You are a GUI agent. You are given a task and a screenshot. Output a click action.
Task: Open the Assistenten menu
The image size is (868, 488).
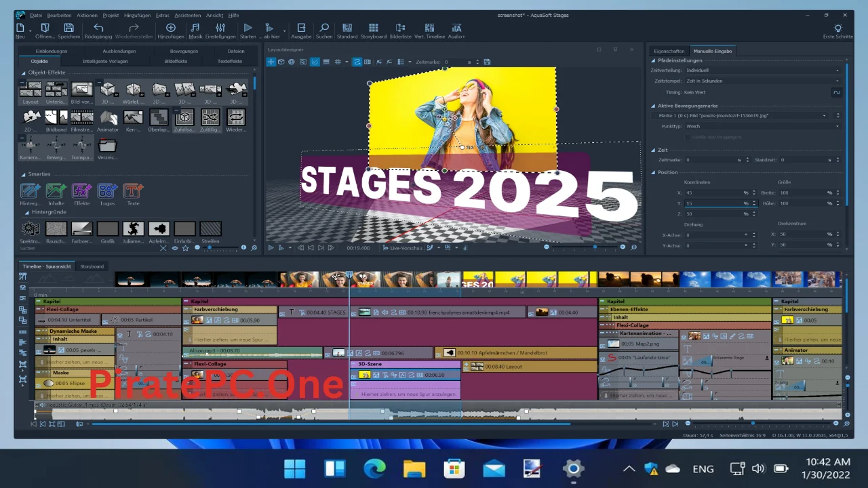coord(187,15)
